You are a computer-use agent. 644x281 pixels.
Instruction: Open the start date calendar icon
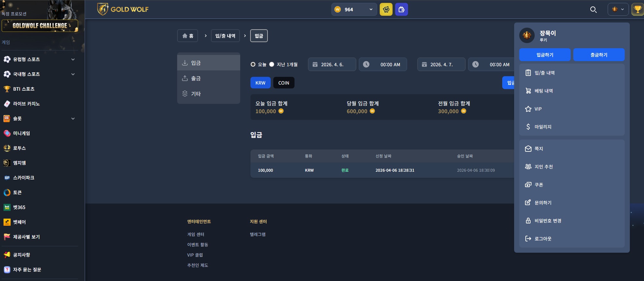point(315,64)
